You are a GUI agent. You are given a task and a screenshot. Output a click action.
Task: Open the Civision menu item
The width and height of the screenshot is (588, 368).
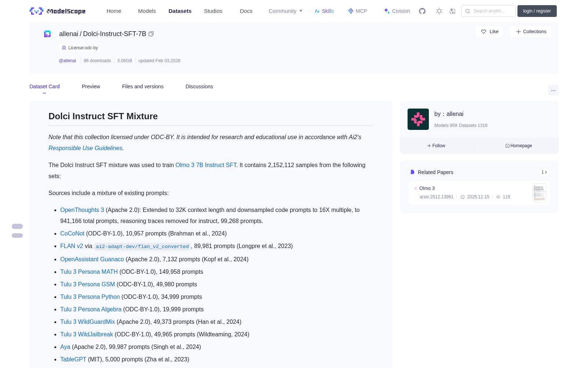coord(397,11)
